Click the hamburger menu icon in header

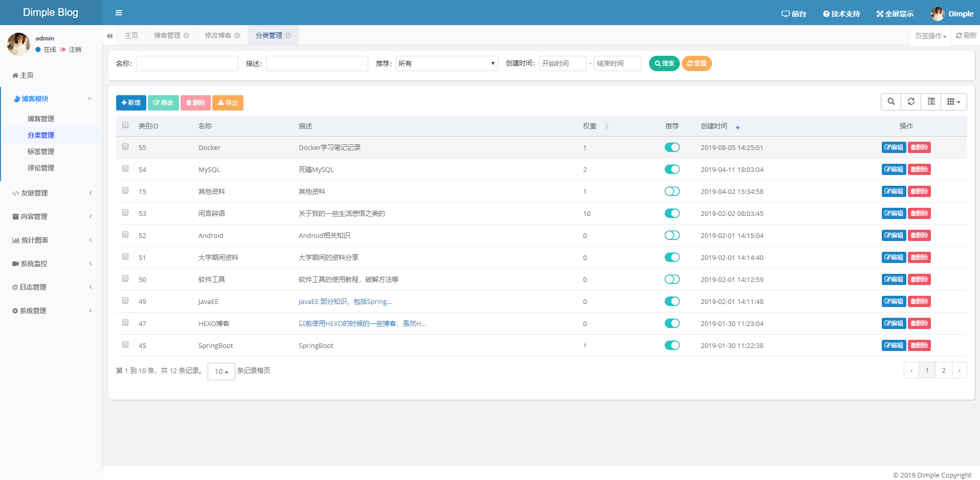pos(119,13)
